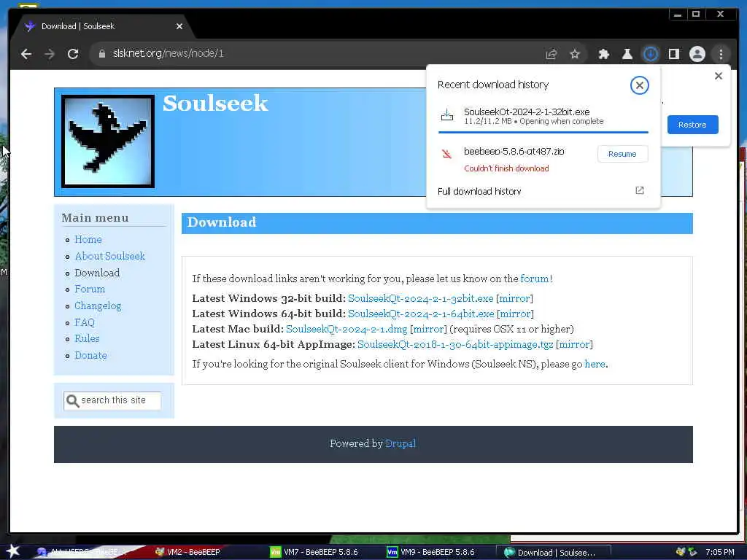Click the search this site field
The image size is (747, 560).
pos(112,400)
